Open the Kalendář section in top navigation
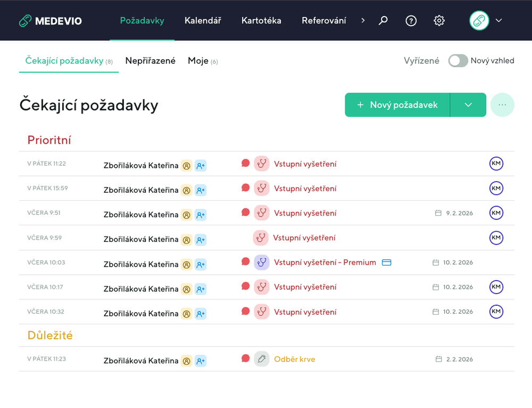The height and width of the screenshot is (408, 532). pyautogui.click(x=203, y=20)
